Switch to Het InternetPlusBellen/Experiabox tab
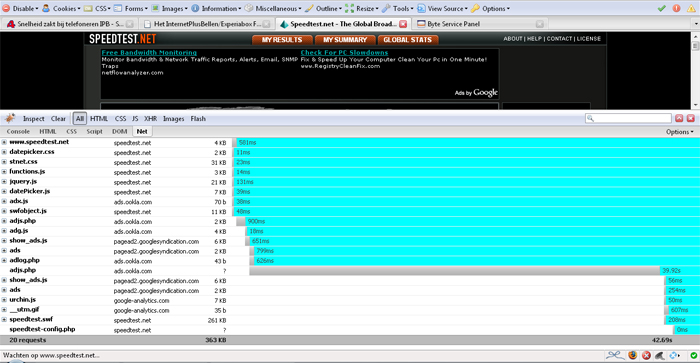 (x=207, y=24)
